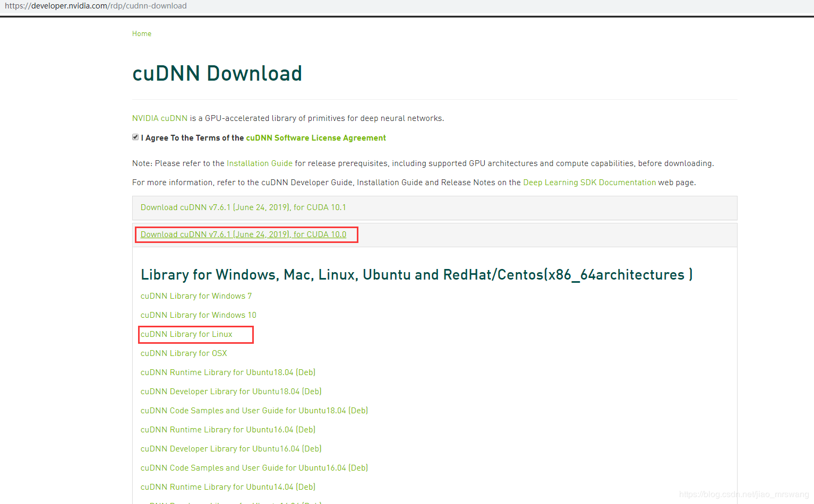Expand cuDNN v7.6.1 for CUDA 10.1

pyautogui.click(x=243, y=207)
